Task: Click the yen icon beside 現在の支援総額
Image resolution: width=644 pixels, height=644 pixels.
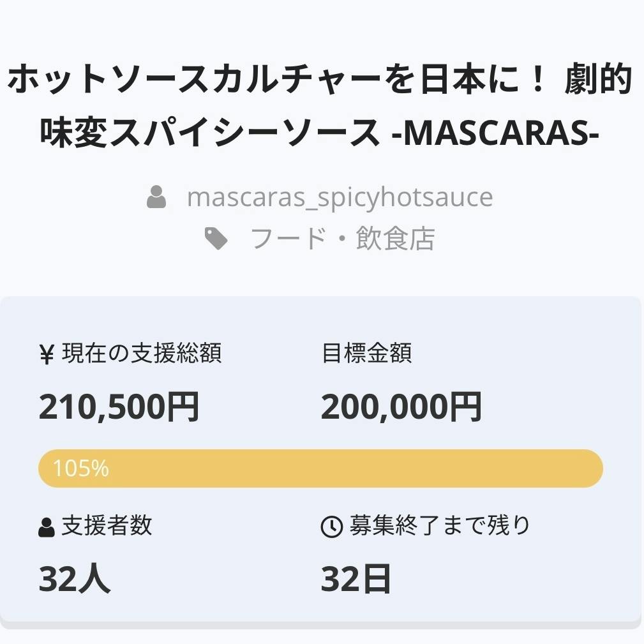Action: 47,354
